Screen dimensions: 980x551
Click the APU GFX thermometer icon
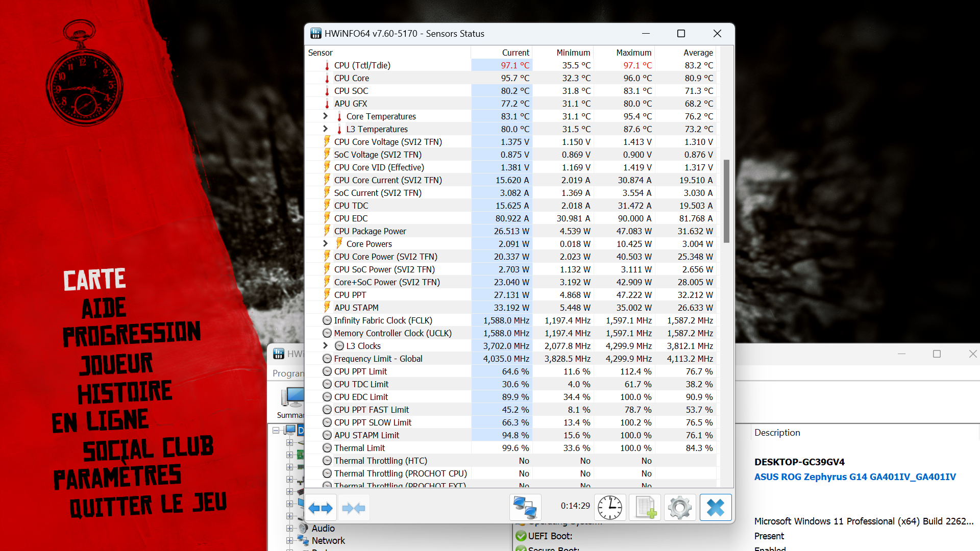327,104
